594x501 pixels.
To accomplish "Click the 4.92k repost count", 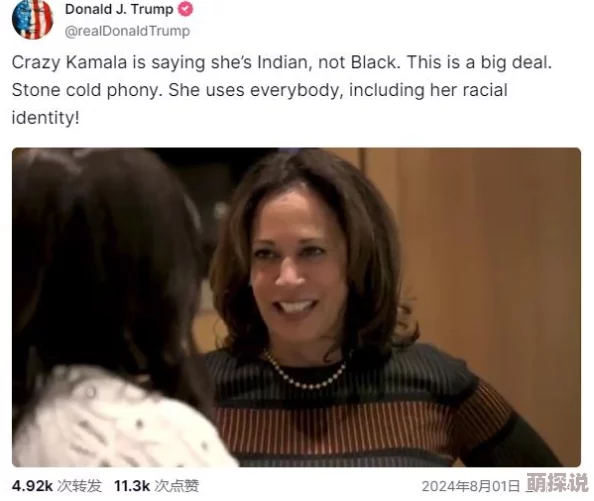I will [32, 486].
